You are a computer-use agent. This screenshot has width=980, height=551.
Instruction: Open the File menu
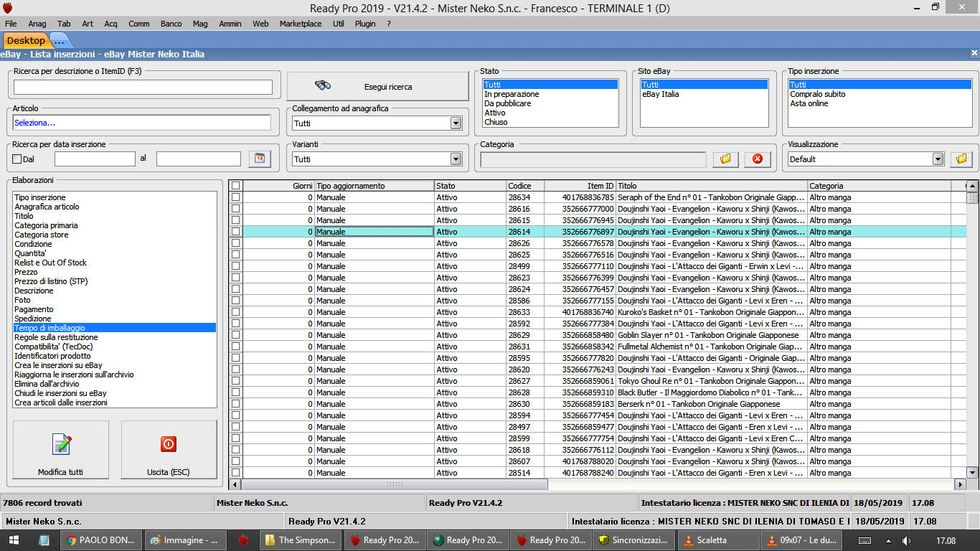pos(11,24)
